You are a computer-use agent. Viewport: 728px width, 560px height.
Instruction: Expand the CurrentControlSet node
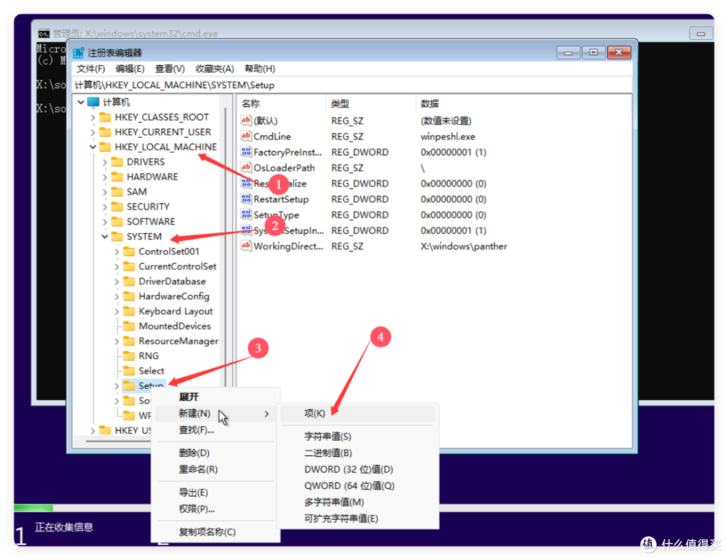[x=117, y=267]
